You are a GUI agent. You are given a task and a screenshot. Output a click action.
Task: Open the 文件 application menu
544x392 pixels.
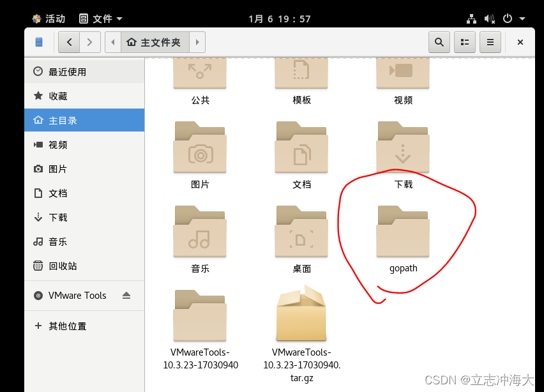pyautogui.click(x=101, y=19)
